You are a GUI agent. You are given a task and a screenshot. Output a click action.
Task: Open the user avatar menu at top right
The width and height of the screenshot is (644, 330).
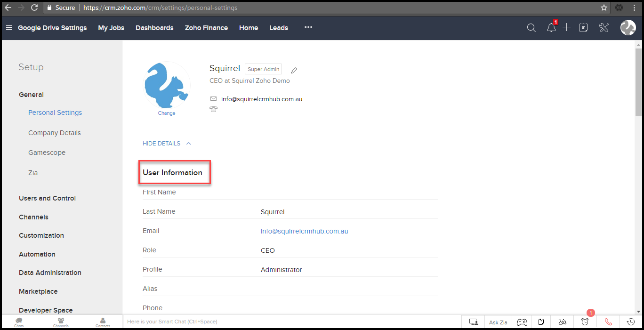(x=628, y=28)
